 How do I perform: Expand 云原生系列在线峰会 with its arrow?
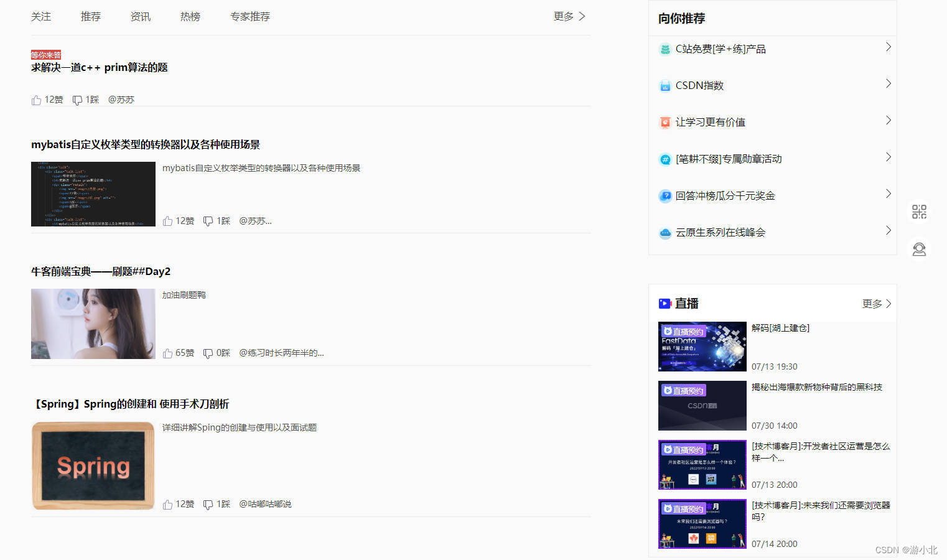888,230
